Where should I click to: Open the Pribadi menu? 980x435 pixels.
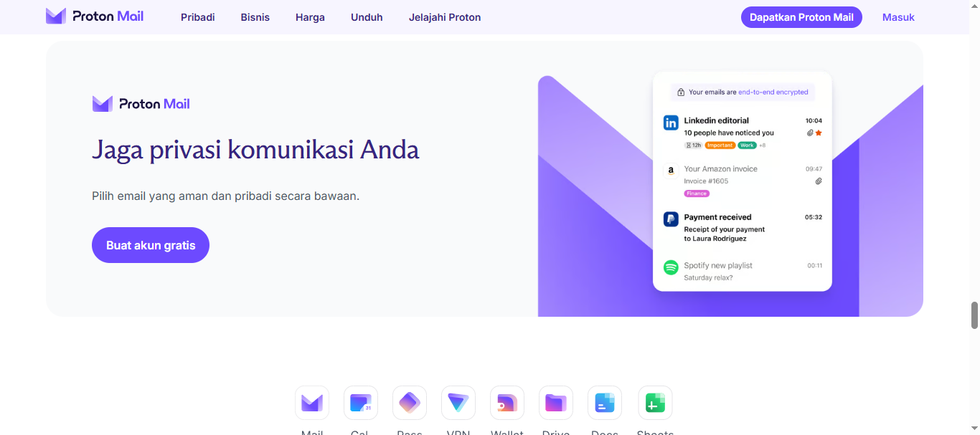198,17
